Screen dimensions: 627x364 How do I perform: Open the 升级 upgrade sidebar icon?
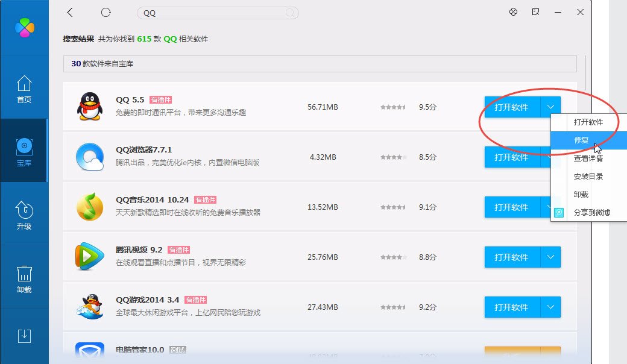click(24, 213)
